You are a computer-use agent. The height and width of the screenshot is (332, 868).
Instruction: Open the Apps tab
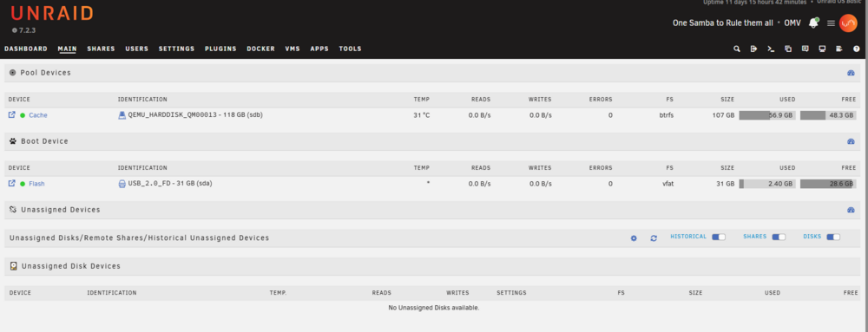coord(319,49)
